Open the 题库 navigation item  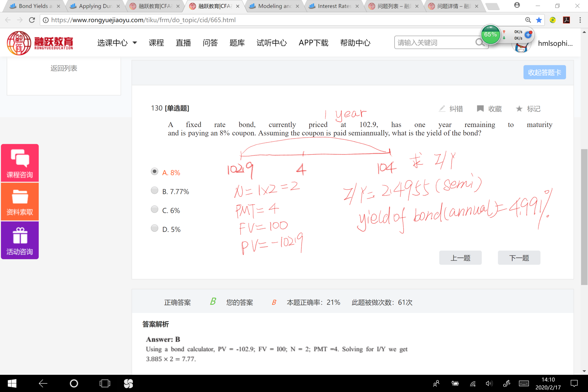pos(237,43)
